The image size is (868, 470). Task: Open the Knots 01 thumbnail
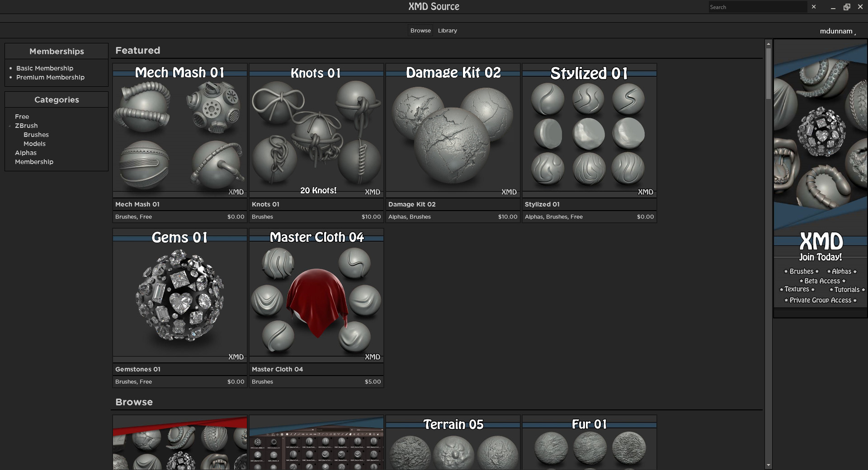(316, 130)
